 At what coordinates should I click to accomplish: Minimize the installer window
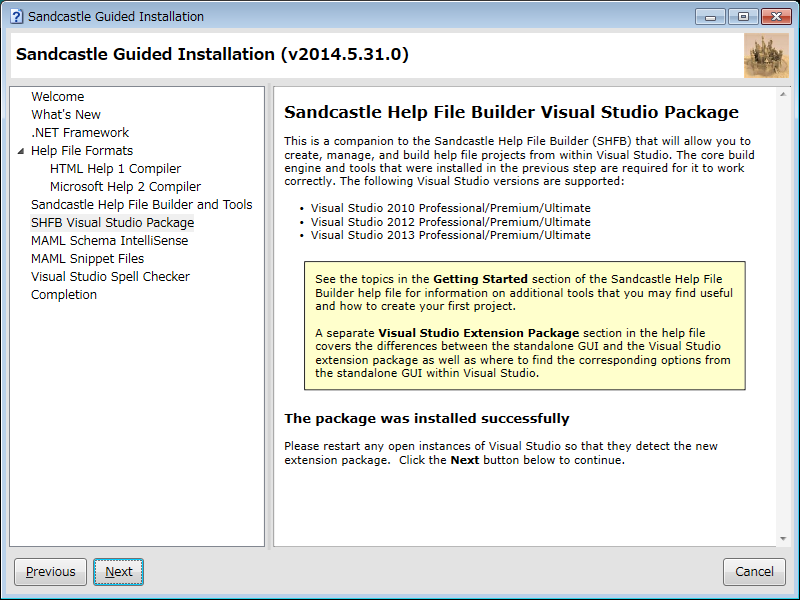pos(710,17)
